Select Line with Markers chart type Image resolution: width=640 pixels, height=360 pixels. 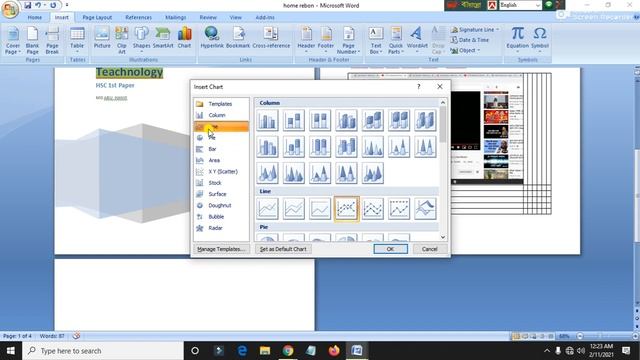347,209
